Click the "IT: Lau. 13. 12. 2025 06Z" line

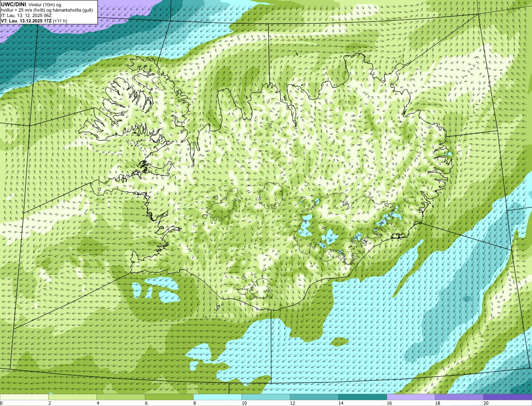26,15
